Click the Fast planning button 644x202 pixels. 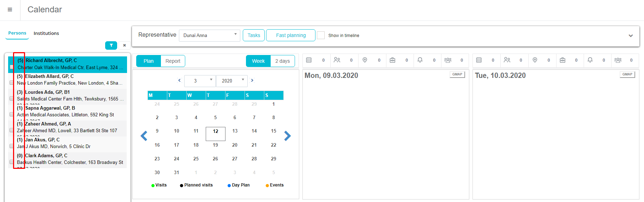(291, 35)
